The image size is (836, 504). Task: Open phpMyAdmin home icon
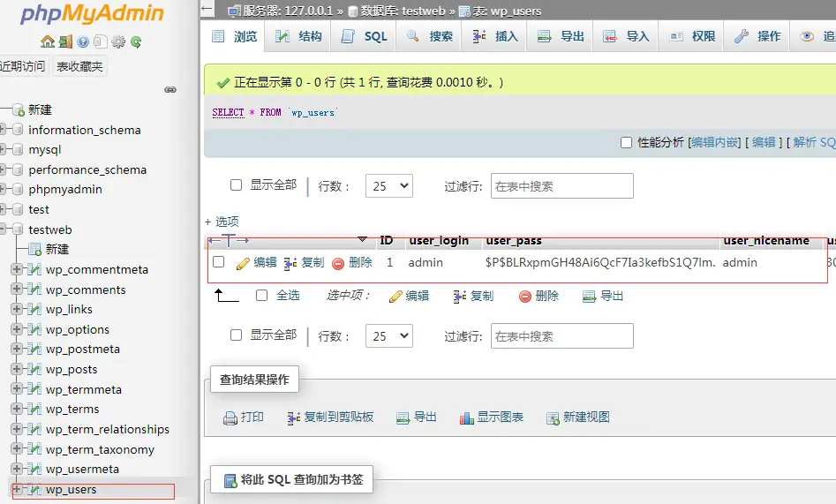(x=48, y=41)
